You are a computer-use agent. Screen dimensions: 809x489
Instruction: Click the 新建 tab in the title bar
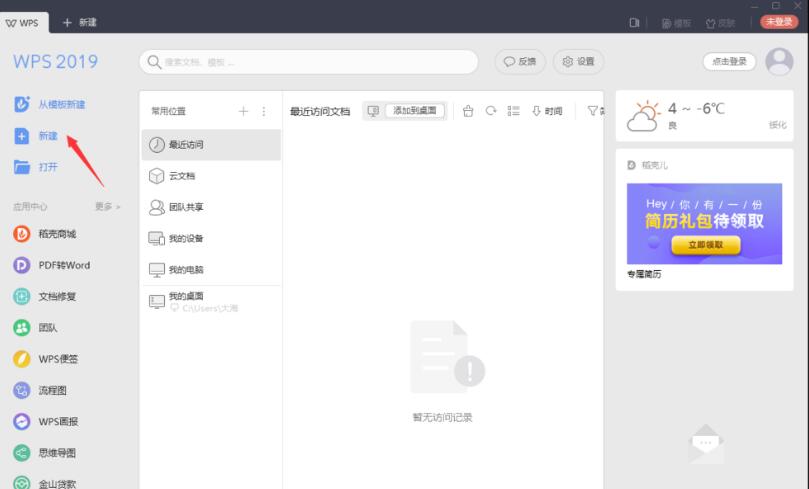(x=80, y=23)
